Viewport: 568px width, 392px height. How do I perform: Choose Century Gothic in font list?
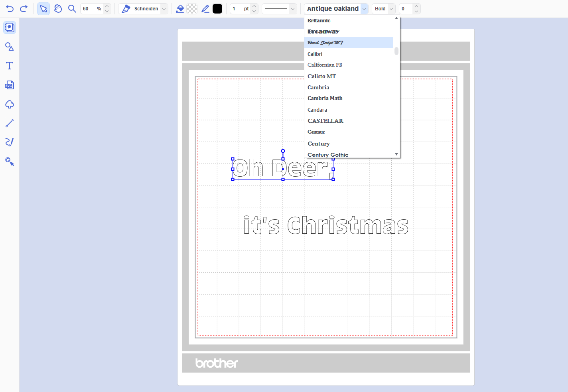tap(328, 155)
